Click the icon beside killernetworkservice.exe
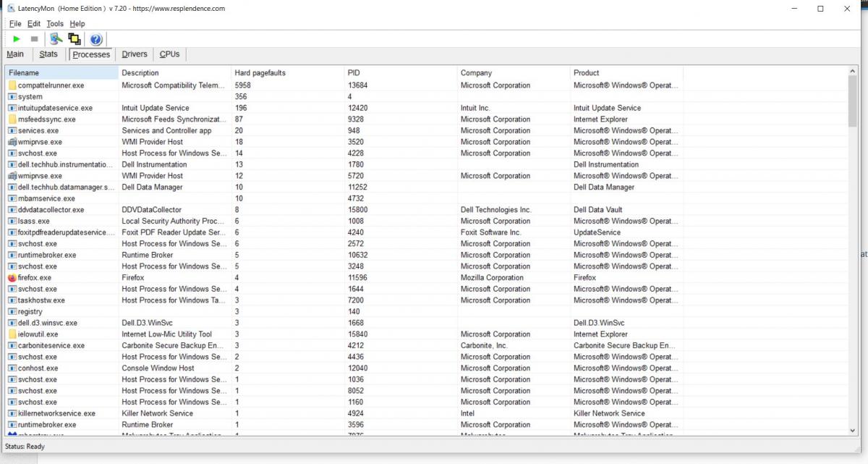Screen dimensions: 868x464 click(x=12, y=413)
